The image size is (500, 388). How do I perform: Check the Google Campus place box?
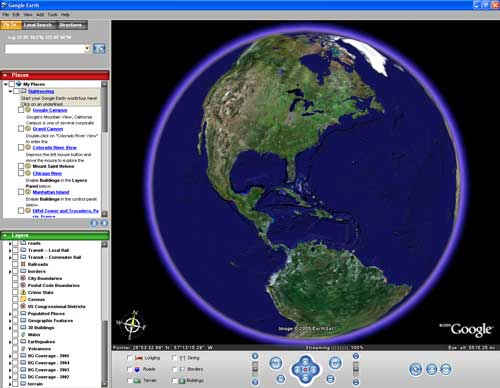tap(21, 110)
